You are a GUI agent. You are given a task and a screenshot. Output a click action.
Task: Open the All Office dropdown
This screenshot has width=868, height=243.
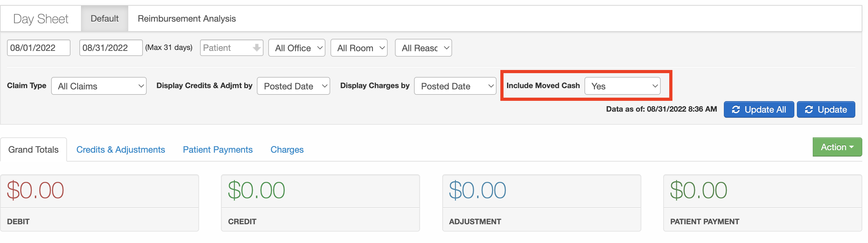297,48
